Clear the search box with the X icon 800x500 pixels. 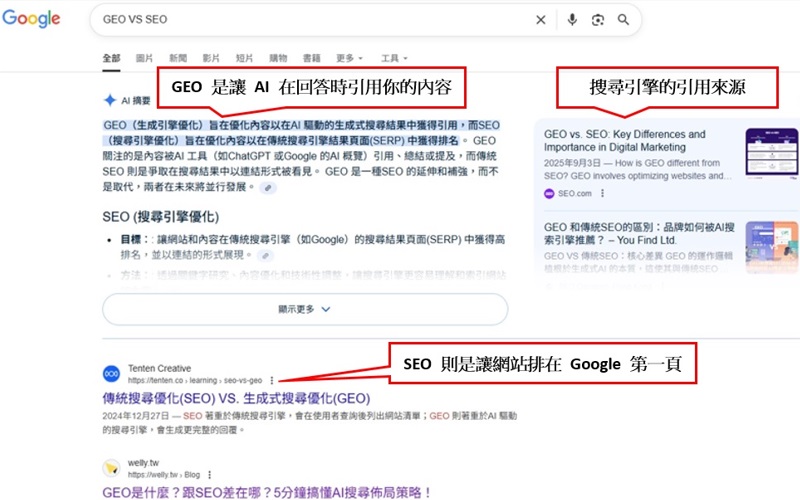click(x=541, y=20)
